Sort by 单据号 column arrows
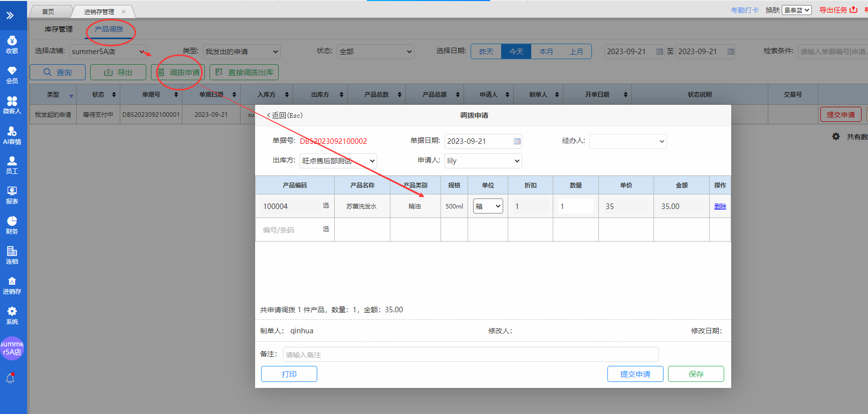This screenshot has height=414, width=868. [x=176, y=94]
